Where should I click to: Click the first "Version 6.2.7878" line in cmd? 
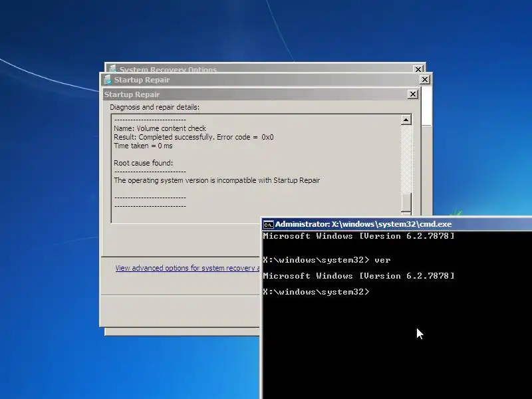[358, 236]
